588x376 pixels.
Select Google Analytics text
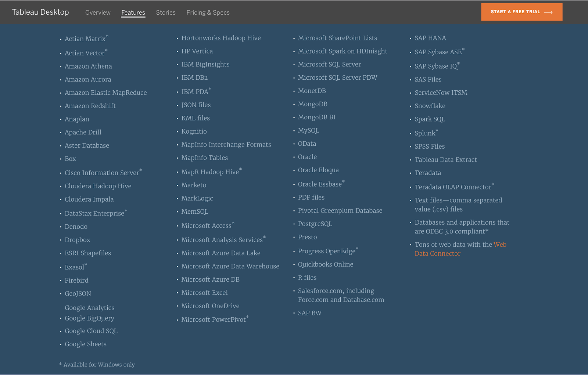point(90,308)
